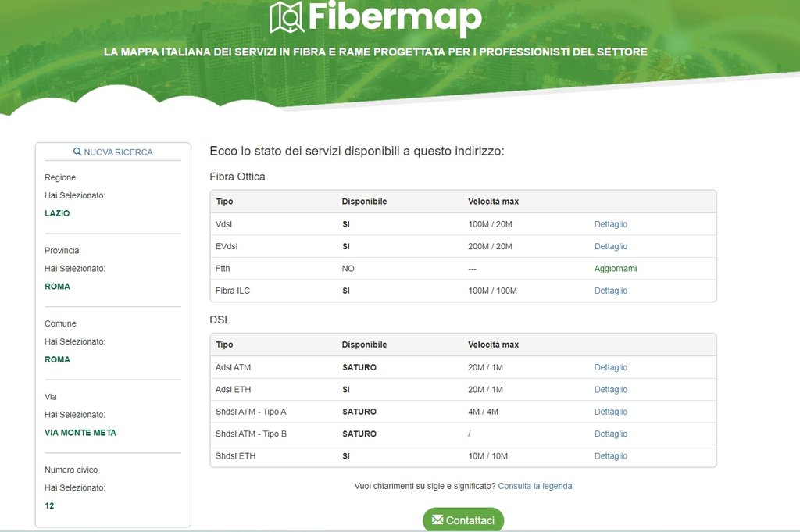Click the Fibermap map logo icon
This screenshot has height=532, width=800.
[287, 17]
